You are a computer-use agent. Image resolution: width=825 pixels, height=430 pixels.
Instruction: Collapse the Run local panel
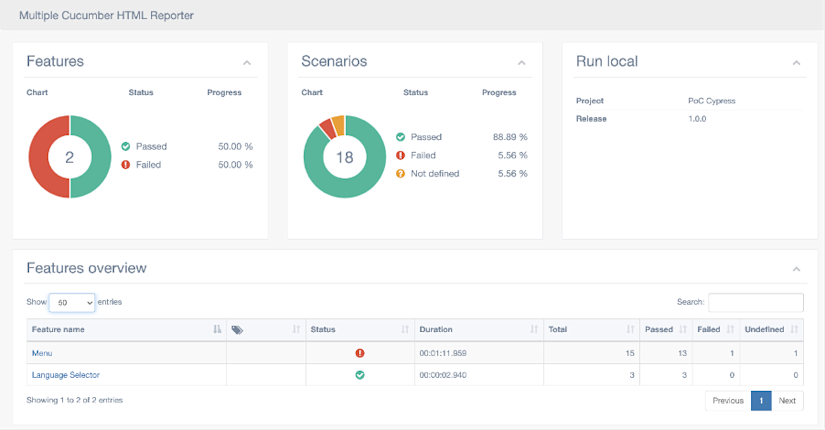(797, 63)
